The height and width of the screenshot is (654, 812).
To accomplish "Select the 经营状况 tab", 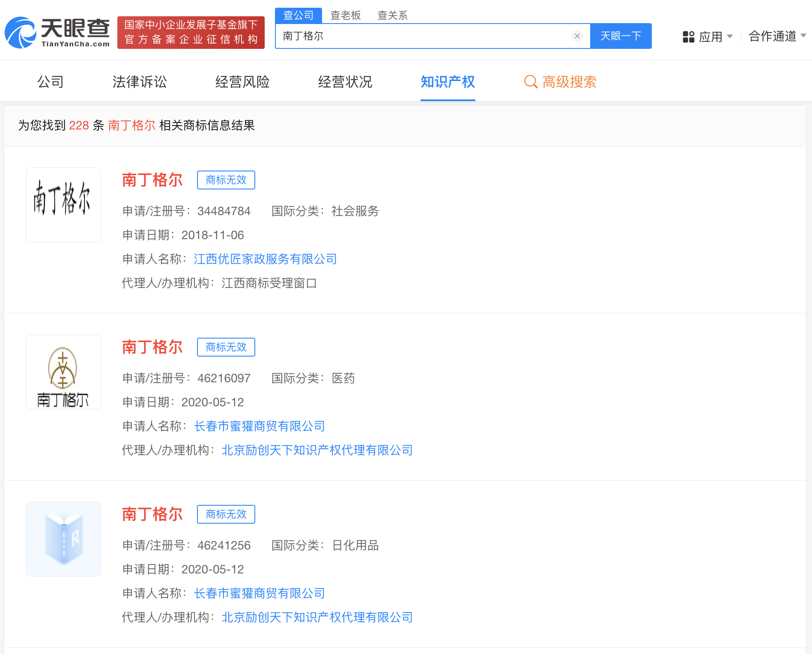I will point(345,82).
